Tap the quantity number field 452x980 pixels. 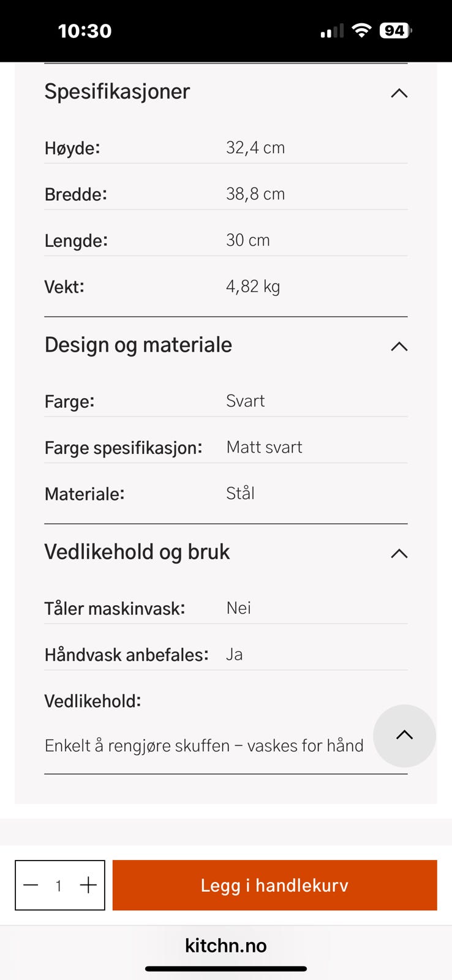(x=59, y=886)
